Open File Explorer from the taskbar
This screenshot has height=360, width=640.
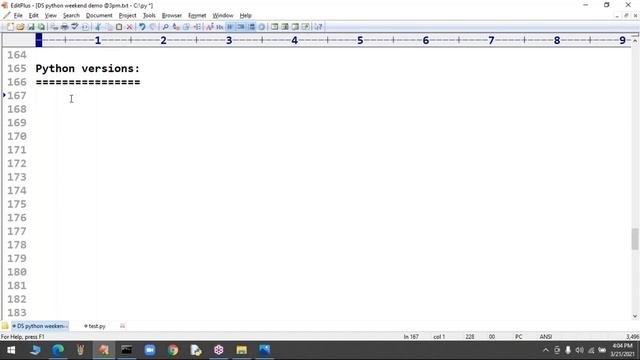coord(242,350)
